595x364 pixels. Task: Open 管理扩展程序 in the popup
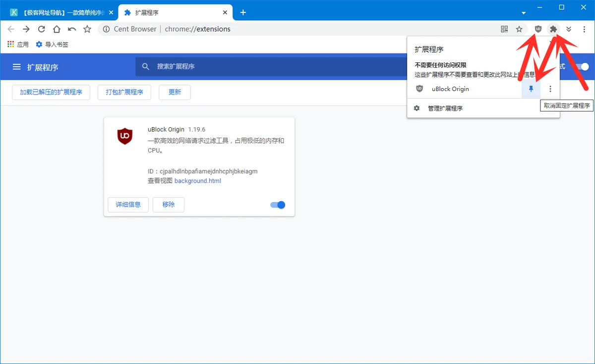tap(483, 108)
